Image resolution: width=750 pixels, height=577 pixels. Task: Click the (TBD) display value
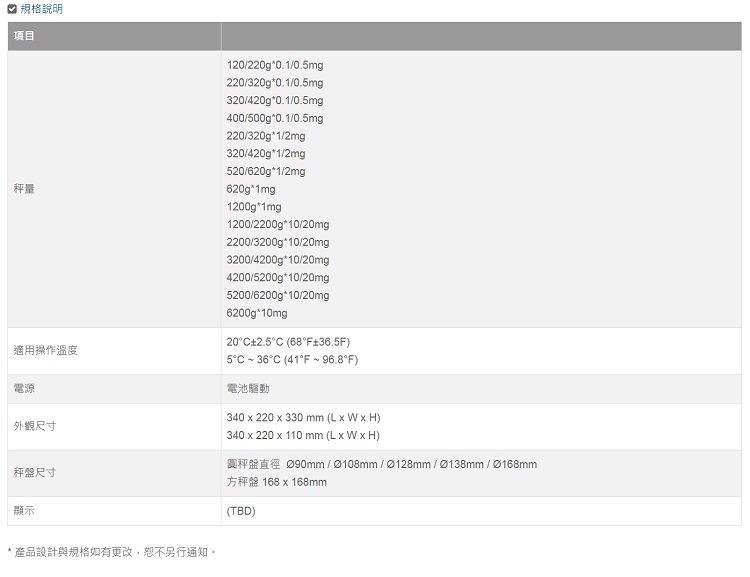click(241, 511)
